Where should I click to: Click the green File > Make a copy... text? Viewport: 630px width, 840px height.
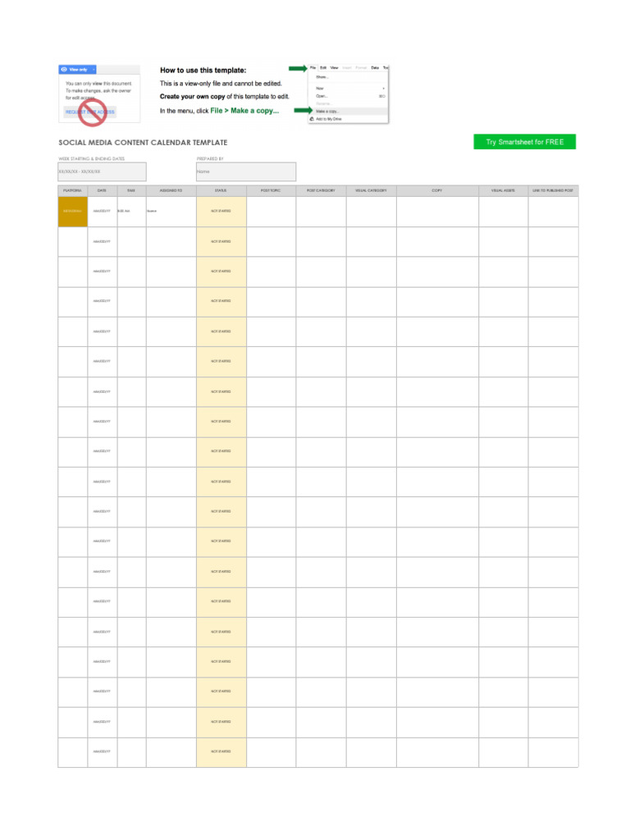point(244,111)
